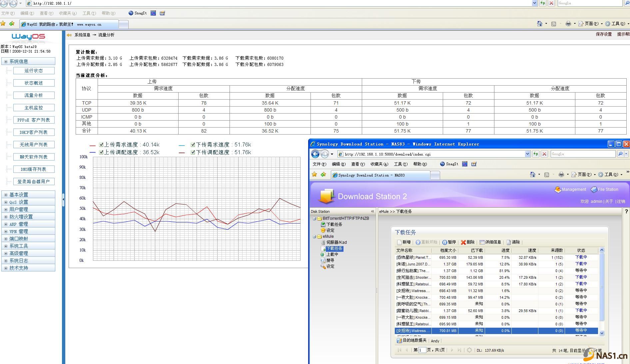Click the page number field in pager
This screenshot has width=630, height=364.
click(422, 350)
